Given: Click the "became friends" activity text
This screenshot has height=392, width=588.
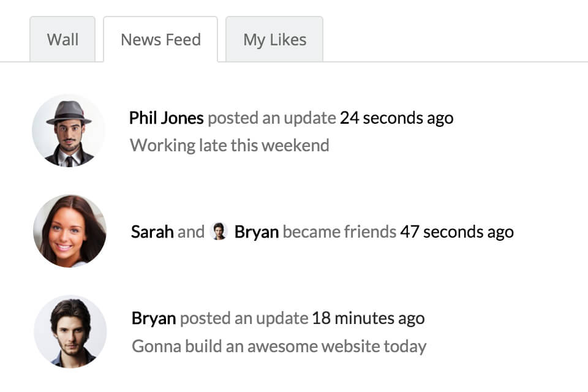Looking at the screenshot, I should click(x=339, y=232).
